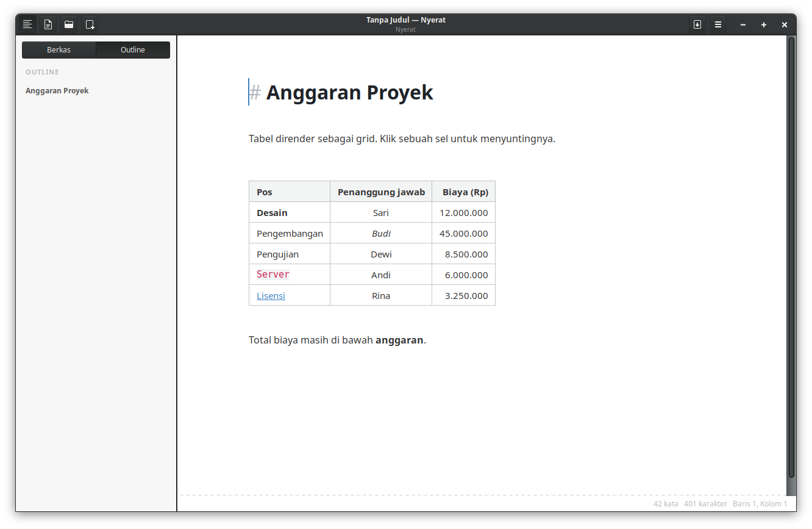Click the '401 karakter' character count
Viewport: 812px width, 529px height.
[x=705, y=504]
